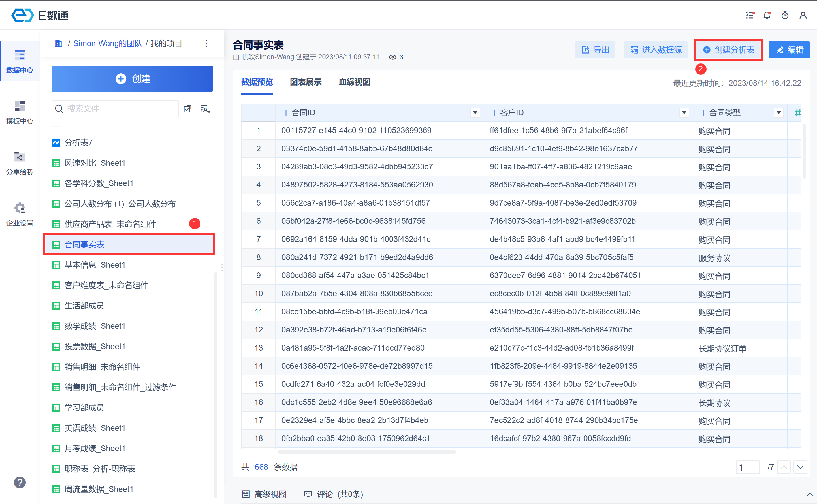Open the user profile icon
The height and width of the screenshot is (504, 817).
pos(803,15)
